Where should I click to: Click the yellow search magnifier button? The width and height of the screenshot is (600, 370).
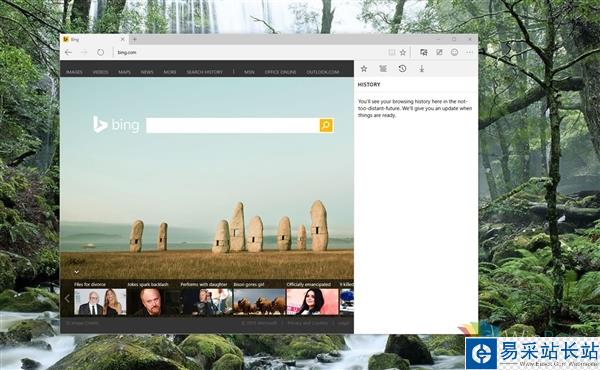click(326, 125)
